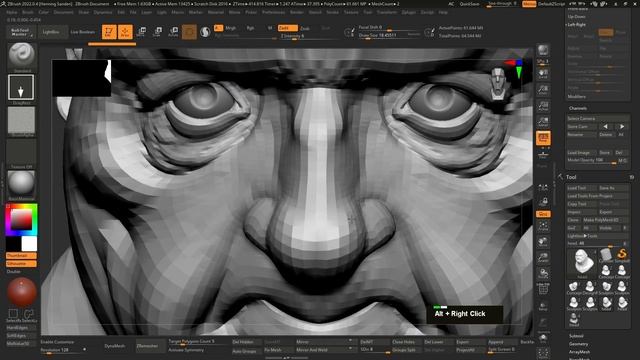
Task: Open the Preferences menu
Action: pyautogui.click(x=273, y=12)
